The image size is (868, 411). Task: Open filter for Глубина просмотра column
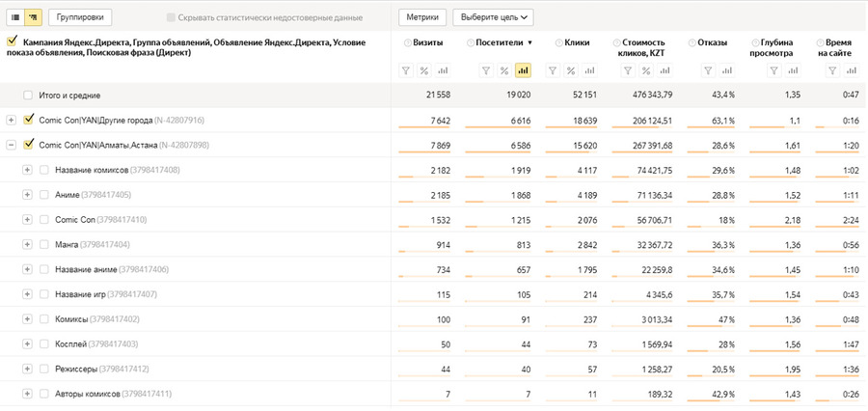click(x=774, y=70)
